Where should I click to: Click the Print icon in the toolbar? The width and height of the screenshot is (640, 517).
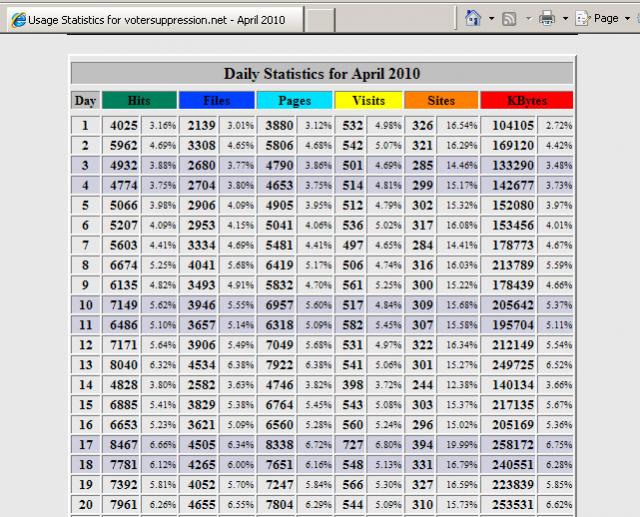pyautogui.click(x=547, y=18)
